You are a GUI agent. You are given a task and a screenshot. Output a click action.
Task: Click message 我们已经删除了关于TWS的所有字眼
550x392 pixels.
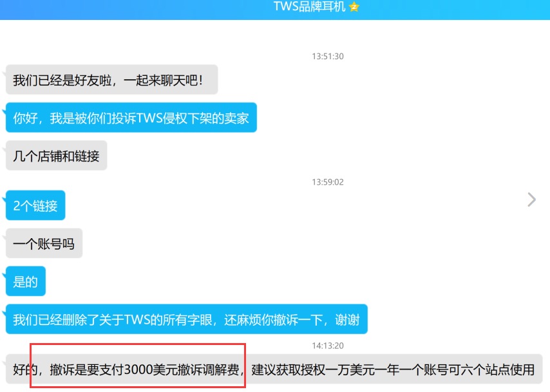187,319
